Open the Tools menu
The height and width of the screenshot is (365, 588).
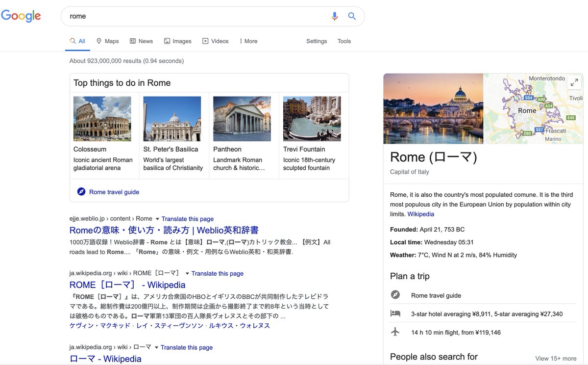pyautogui.click(x=344, y=41)
